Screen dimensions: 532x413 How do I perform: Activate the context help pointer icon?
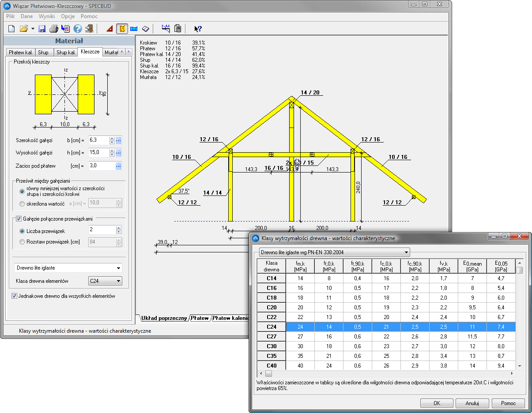[198, 29]
